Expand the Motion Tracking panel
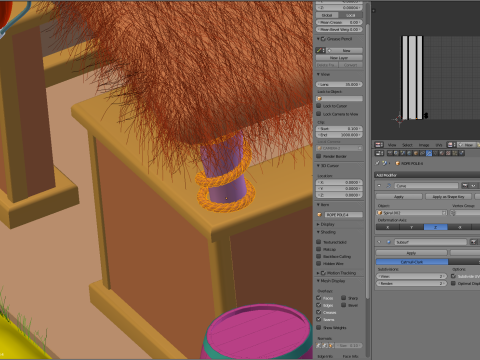This screenshot has height=360, width=480. pos(318,273)
